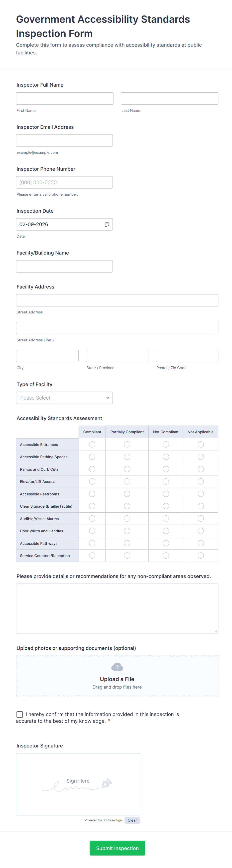Image resolution: width=232 pixels, height=868 pixels.
Task: Select Not Applicable for Audible/Visual Alarms
Action: coord(201,519)
